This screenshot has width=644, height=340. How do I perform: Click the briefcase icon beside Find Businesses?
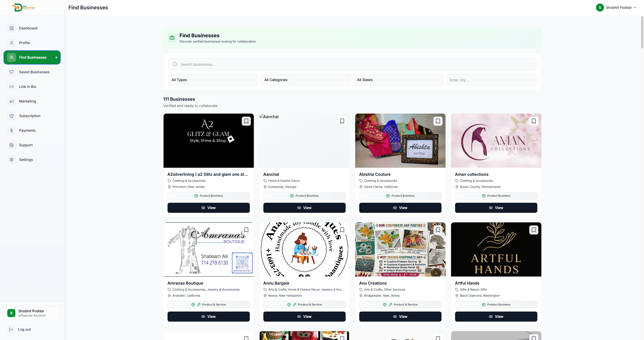coord(172,38)
